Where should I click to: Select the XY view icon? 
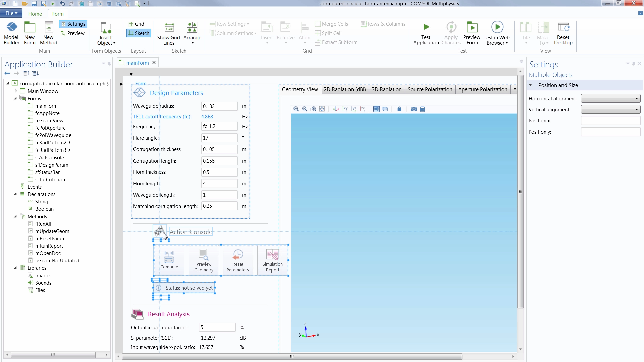tap(345, 109)
